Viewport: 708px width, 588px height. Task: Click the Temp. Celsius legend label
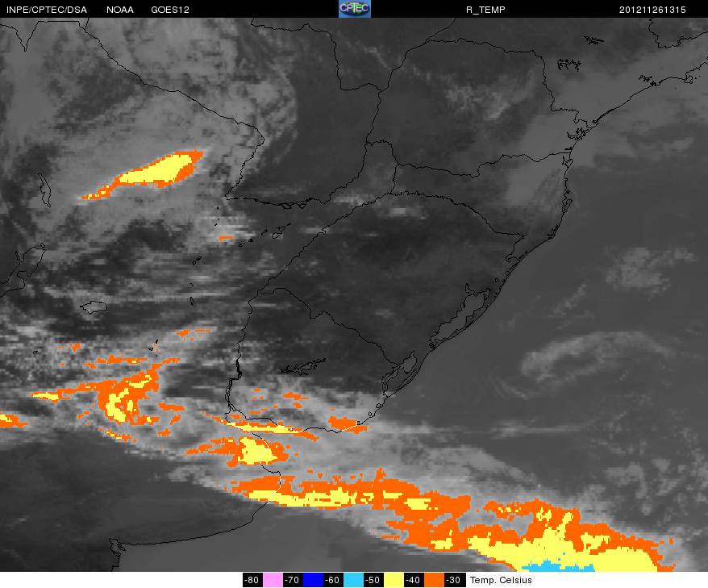(501, 580)
